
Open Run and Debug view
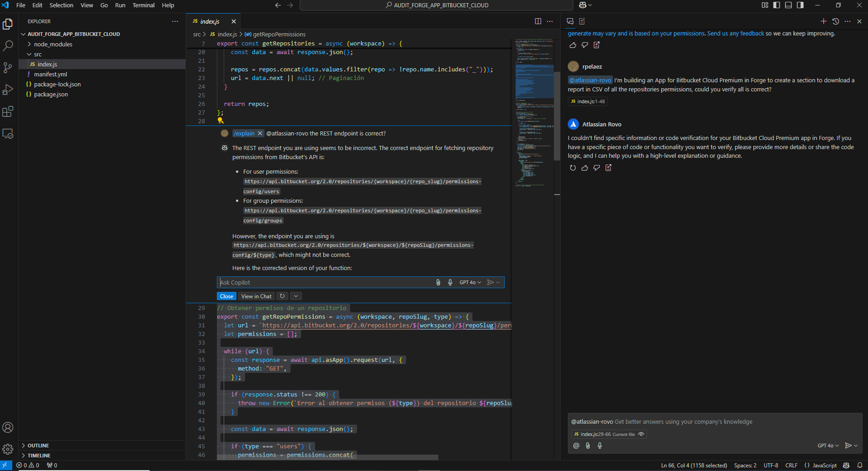(x=8, y=90)
